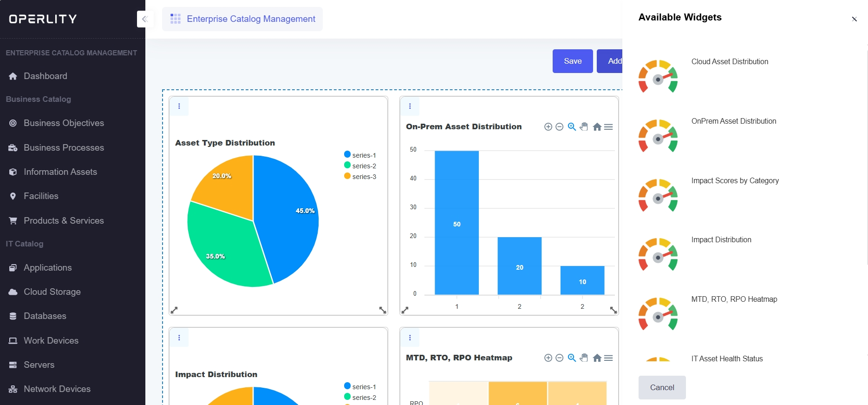Toggle series-2 legend in Asset Type chart

pos(360,166)
